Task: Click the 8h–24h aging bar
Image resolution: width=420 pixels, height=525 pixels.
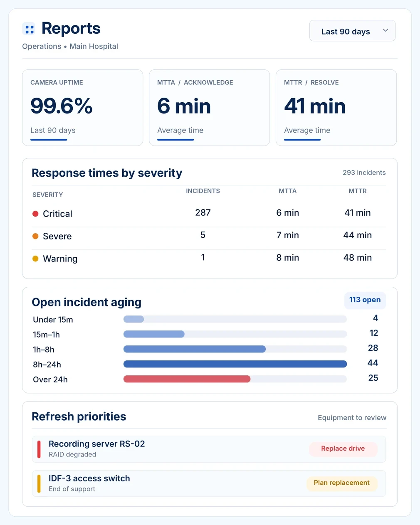Action: tap(235, 364)
